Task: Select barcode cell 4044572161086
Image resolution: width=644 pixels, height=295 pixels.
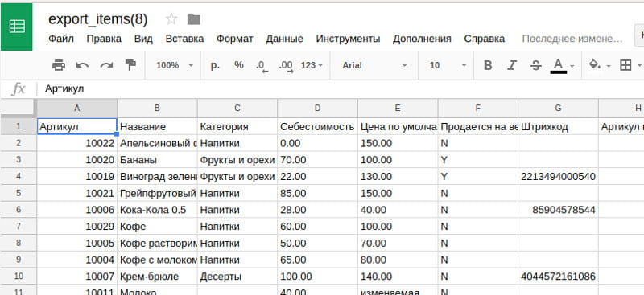Action: tap(558, 277)
